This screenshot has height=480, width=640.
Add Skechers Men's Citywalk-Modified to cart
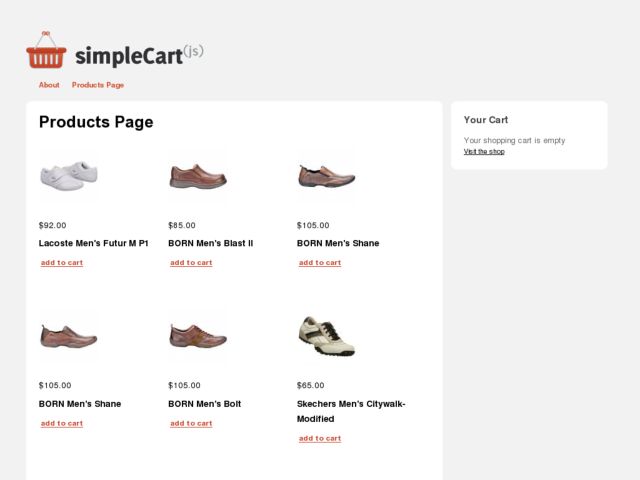(x=320, y=438)
